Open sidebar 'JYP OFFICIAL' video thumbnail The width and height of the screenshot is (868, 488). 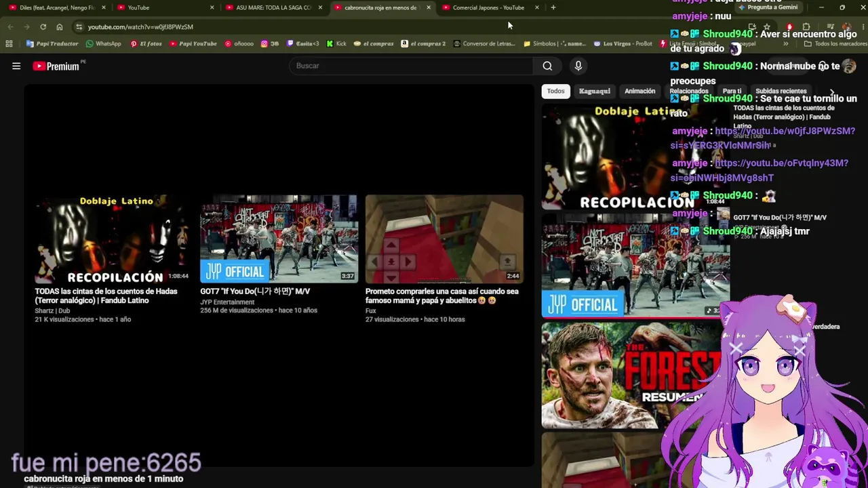pos(635,265)
